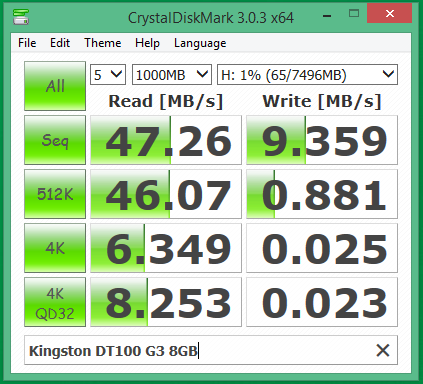This screenshot has height=384, width=423.
Task: Select the 512K write result 0.881
Action: (322, 194)
